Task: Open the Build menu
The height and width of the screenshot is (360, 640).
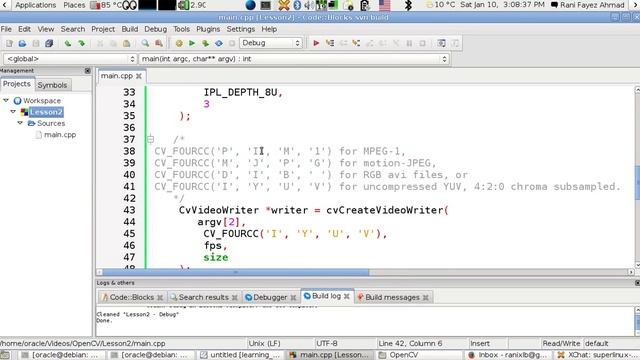Action: point(130,29)
